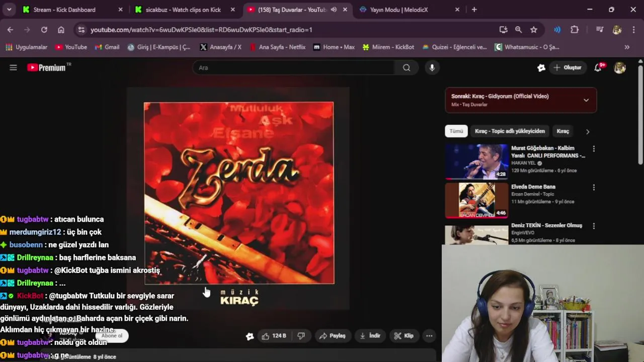The width and height of the screenshot is (644, 362).
Task: Open Giriş E-Kampüs bookmark
Action: coord(158,47)
